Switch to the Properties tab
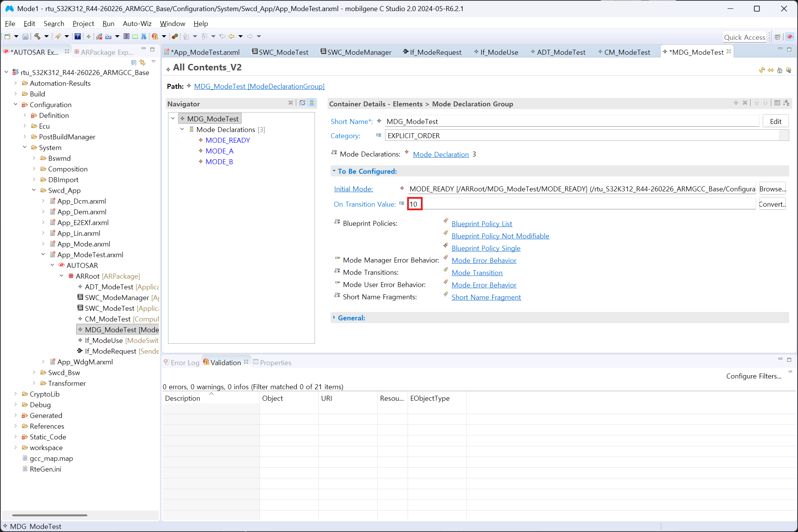798x532 pixels. tap(272, 362)
